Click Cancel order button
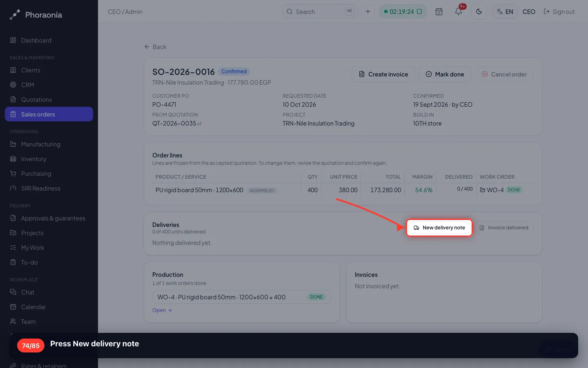588x368 pixels. [x=504, y=74]
